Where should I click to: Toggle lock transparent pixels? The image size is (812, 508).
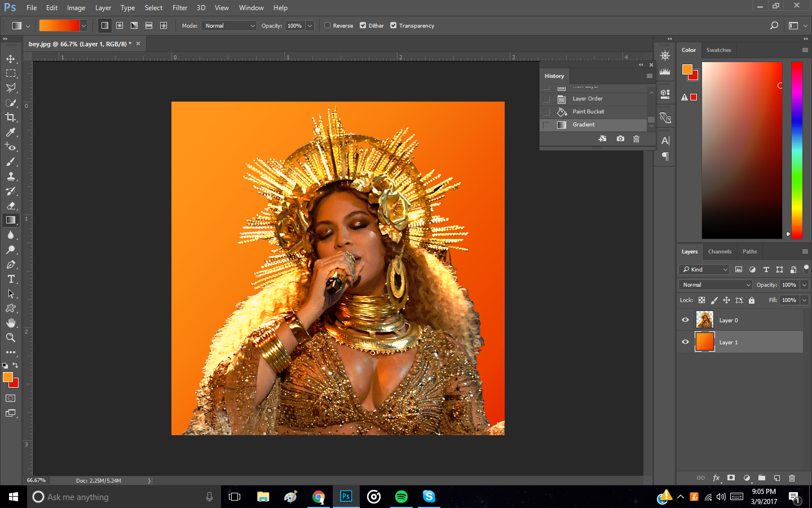[x=701, y=300]
